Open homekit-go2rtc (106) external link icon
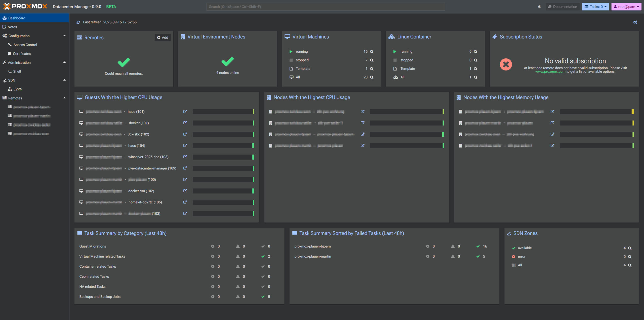Image resolution: width=644 pixels, height=320 pixels. pyautogui.click(x=185, y=202)
